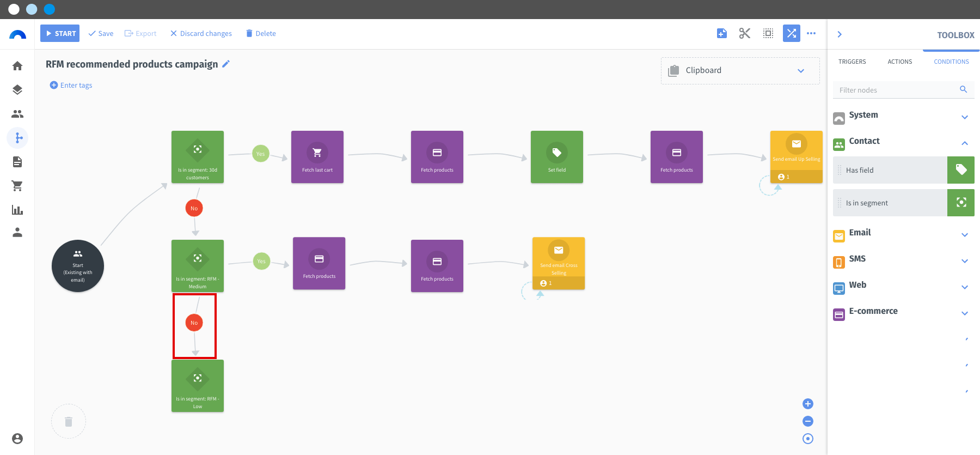Recenter the canvas view
The width and height of the screenshot is (980, 455).
(808, 439)
